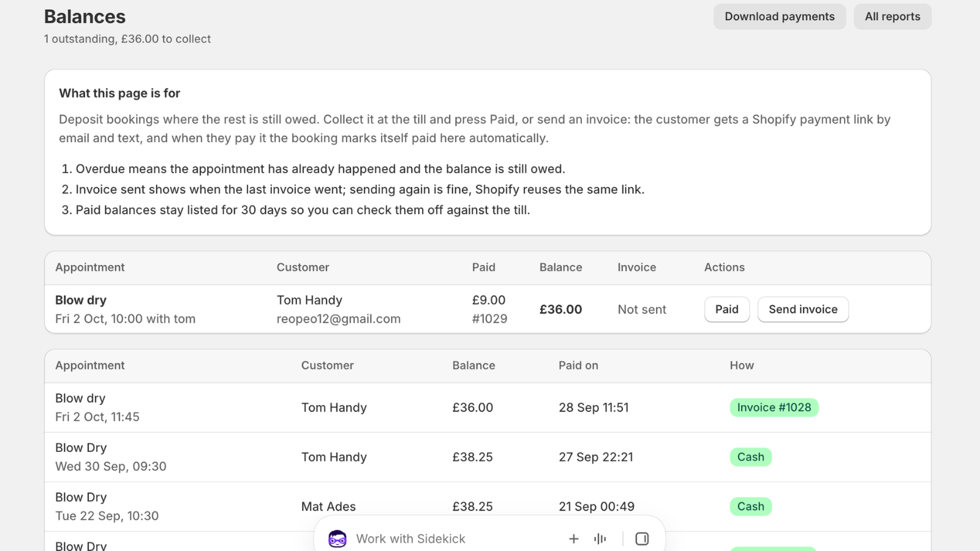Click the plus icon in Sidekick bar
Viewport: 980px width, 551px height.
coord(574,539)
